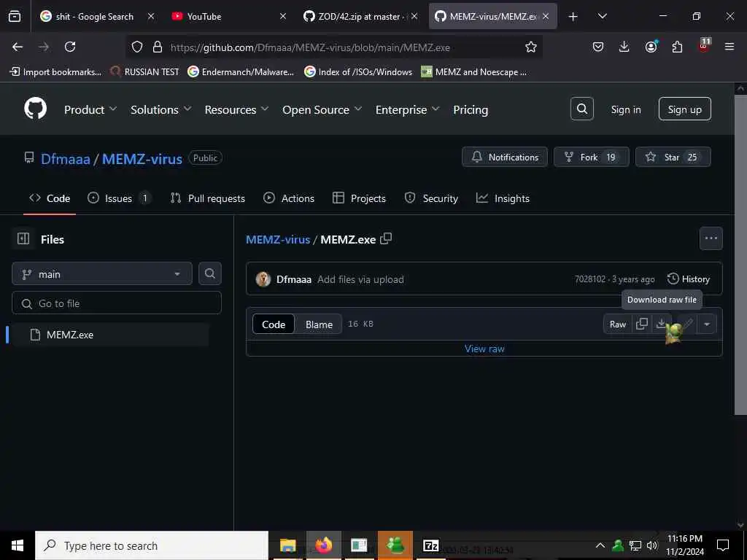Screen dimensions: 747x560
Task: Open the Pricing link
Action: [471, 109]
